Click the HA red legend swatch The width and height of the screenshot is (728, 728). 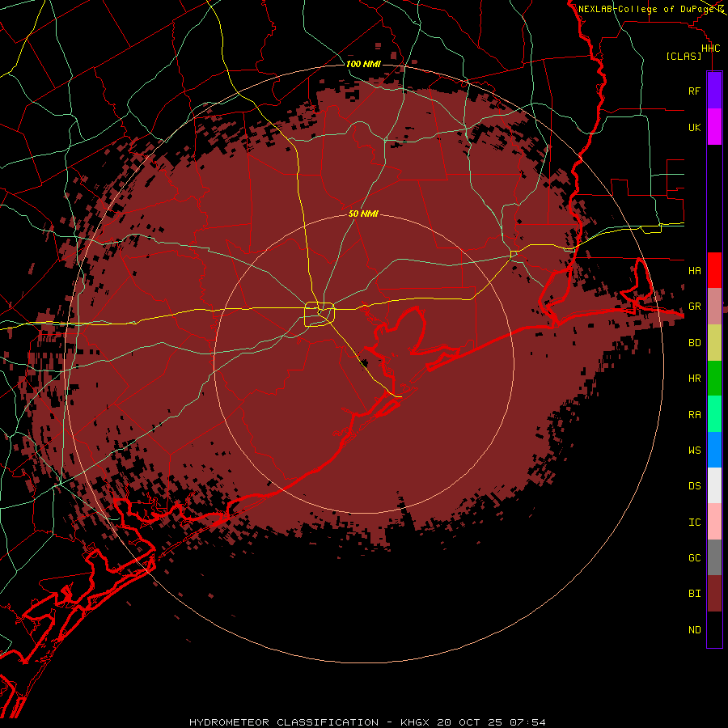[714, 270]
